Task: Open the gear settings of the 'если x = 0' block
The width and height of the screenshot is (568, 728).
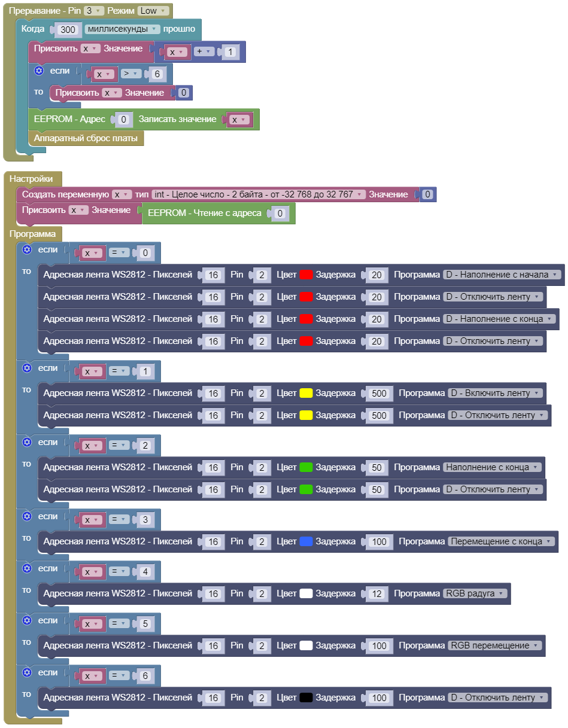Action: point(27,249)
